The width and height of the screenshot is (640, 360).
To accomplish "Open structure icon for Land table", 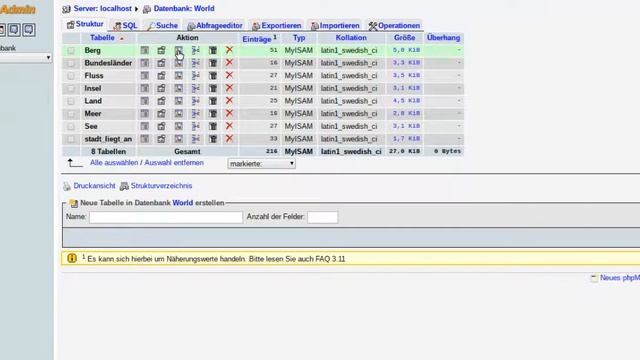I will click(x=162, y=101).
